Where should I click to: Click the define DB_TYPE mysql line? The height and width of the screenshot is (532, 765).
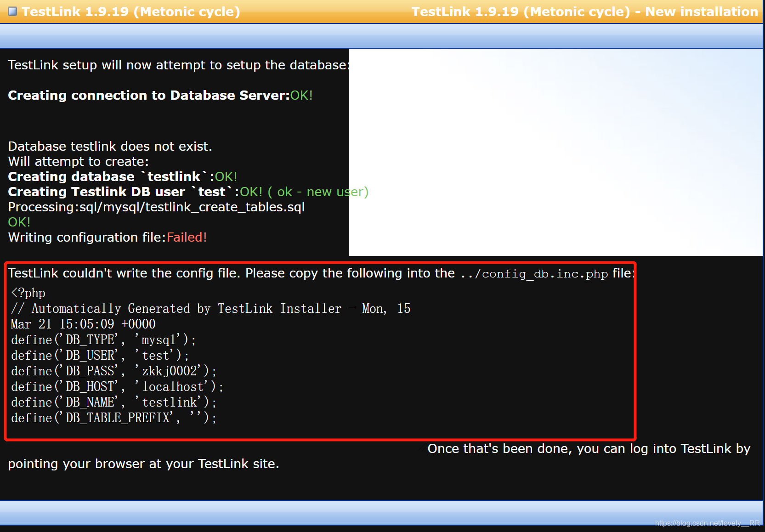103,340
